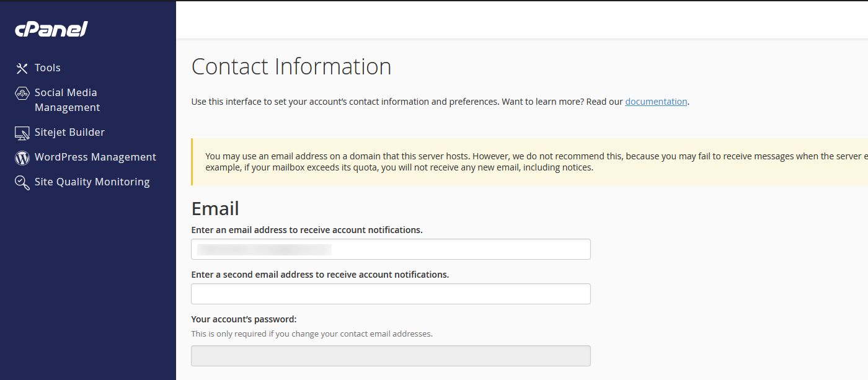Click the primary notification email field

[391, 249]
